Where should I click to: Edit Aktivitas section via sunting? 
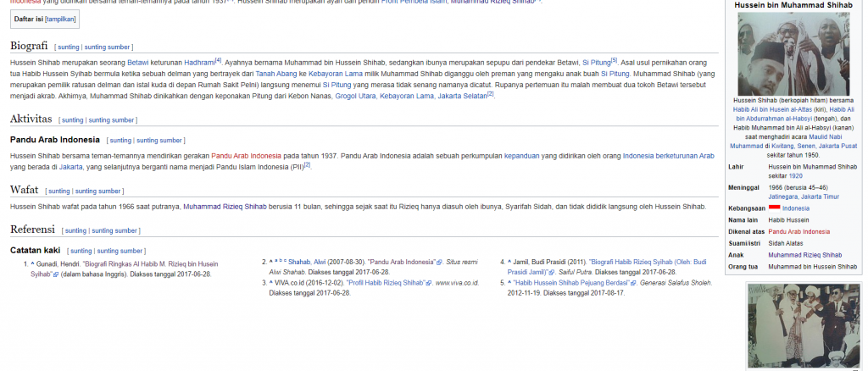click(73, 120)
